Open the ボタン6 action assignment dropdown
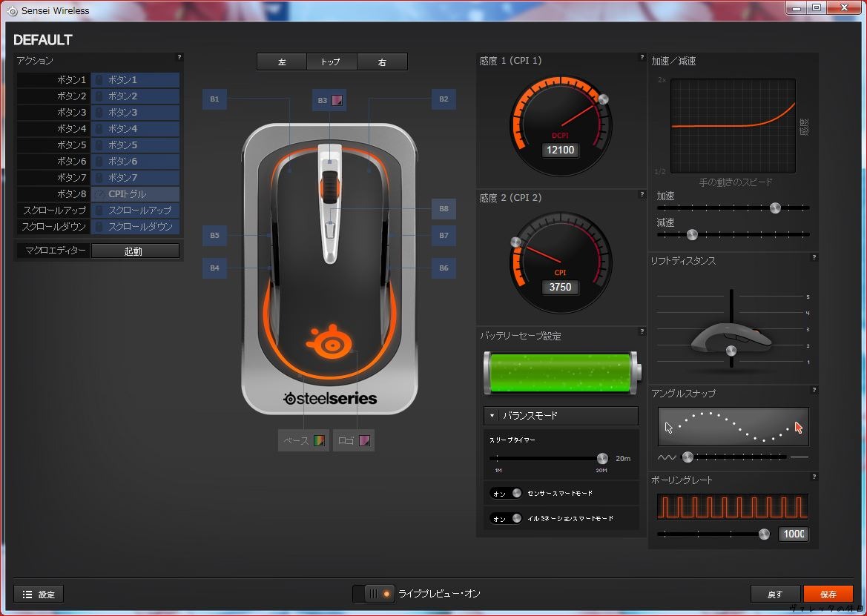 [x=136, y=162]
